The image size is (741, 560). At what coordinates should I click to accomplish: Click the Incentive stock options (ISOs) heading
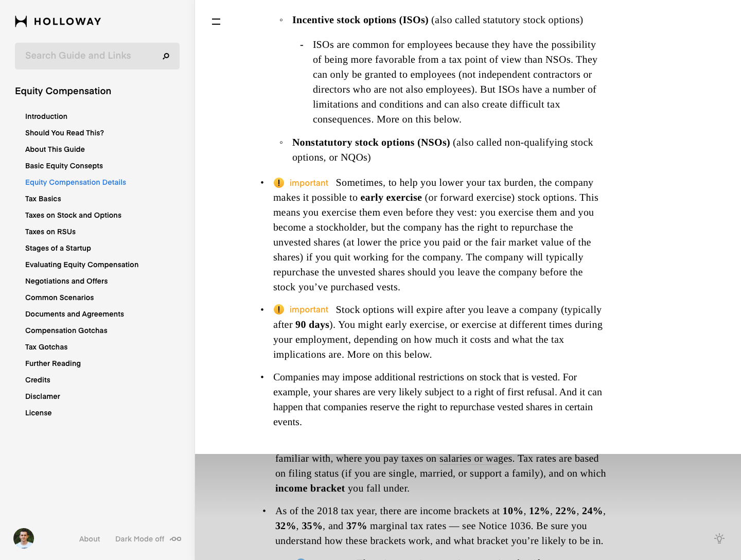point(360,20)
